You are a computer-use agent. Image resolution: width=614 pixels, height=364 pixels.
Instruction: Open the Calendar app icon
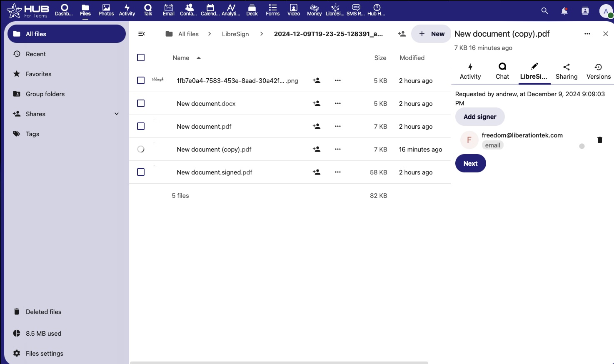[210, 10]
